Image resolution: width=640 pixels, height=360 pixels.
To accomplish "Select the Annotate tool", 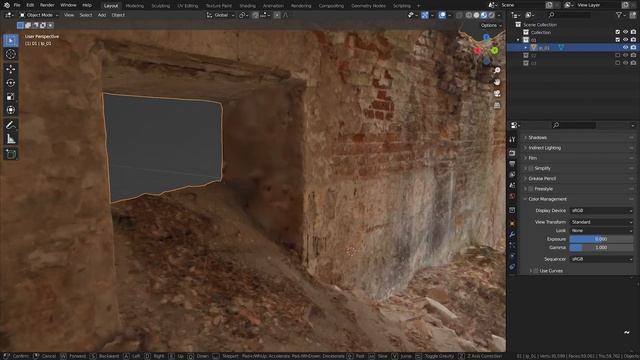I will pyautogui.click(x=11, y=125).
